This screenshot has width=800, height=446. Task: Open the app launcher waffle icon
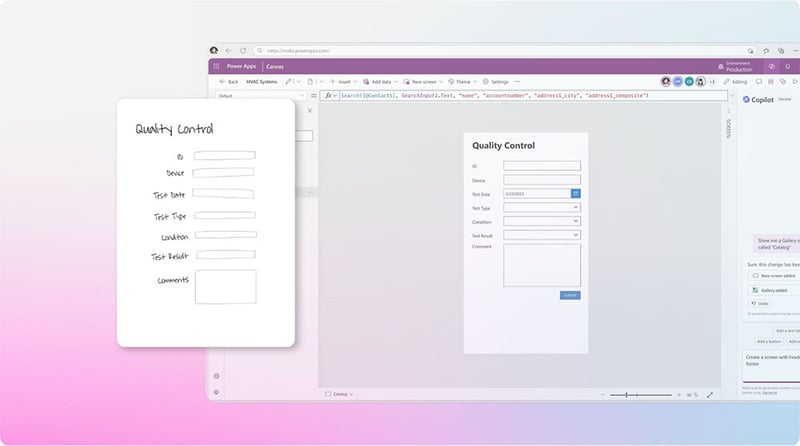coord(216,66)
